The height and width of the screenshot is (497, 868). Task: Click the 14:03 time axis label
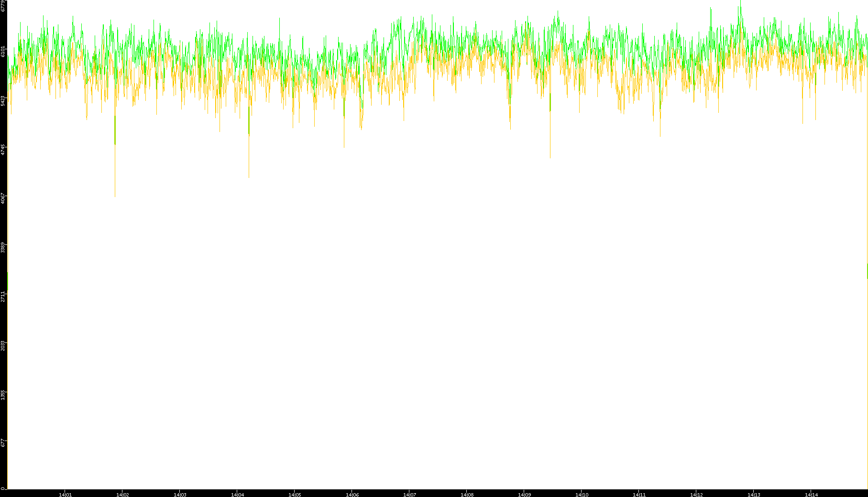[180, 494]
